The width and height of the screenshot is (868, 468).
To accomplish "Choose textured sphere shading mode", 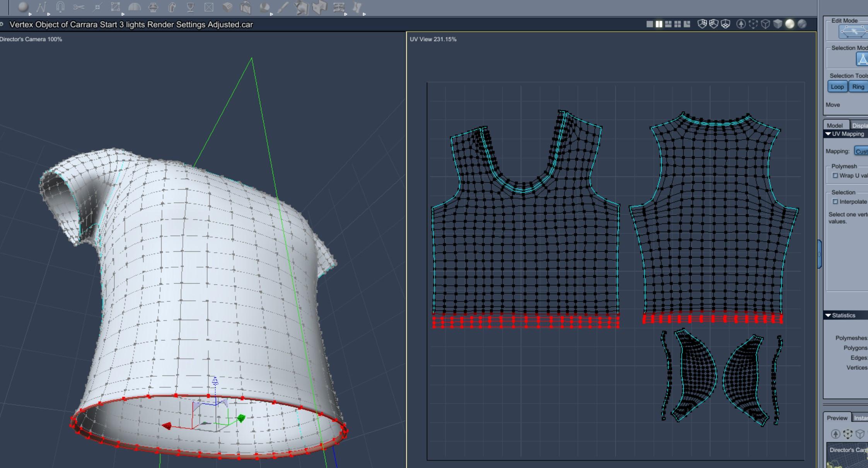I will coord(802,24).
